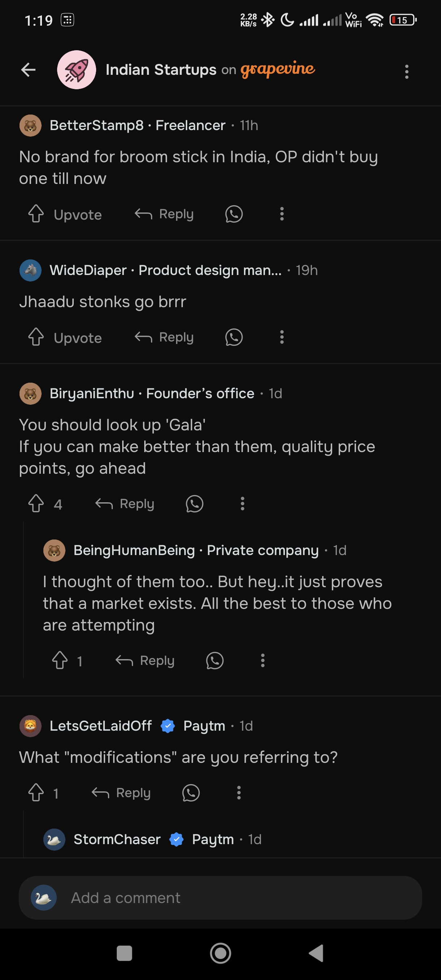Share WideDiaper's comment on WhatsApp
Viewport: 441px width, 980px height.
(234, 338)
